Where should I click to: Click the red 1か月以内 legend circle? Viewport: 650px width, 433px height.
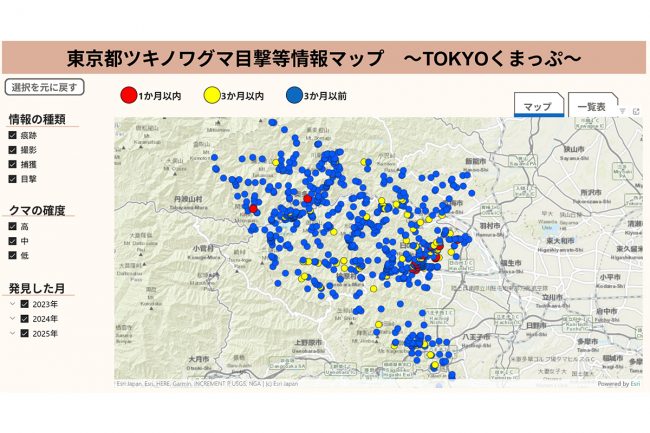click(128, 95)
